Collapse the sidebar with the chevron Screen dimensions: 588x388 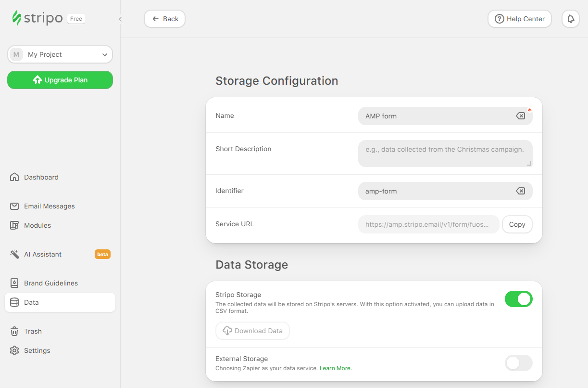[x=120, y=19]
